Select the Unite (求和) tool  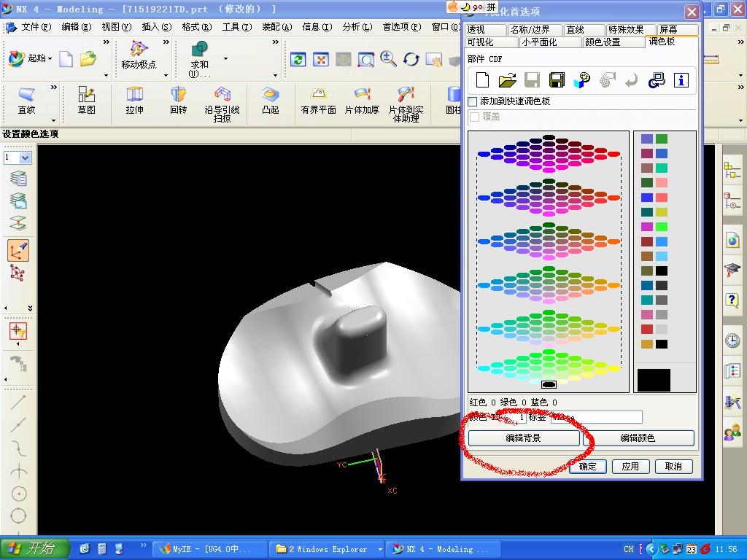[x=199, y=59]
